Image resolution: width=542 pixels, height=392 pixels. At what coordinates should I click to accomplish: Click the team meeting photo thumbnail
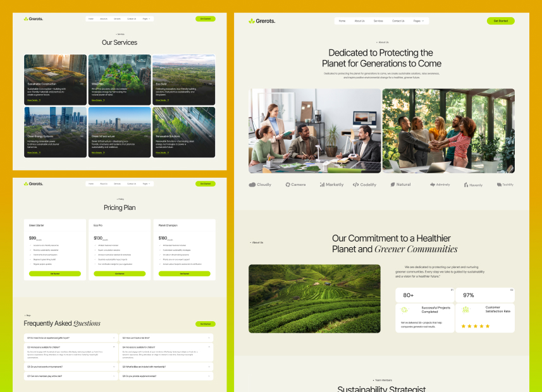[x=314, y=131]
